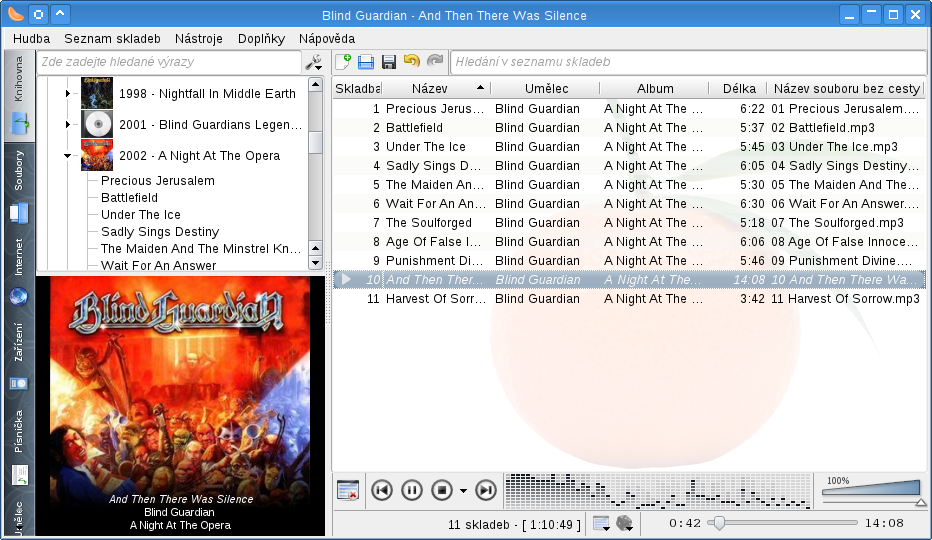Open the Zařízení sidebar tab
This screenshot has height=540, width=932.
pos(19,357)
